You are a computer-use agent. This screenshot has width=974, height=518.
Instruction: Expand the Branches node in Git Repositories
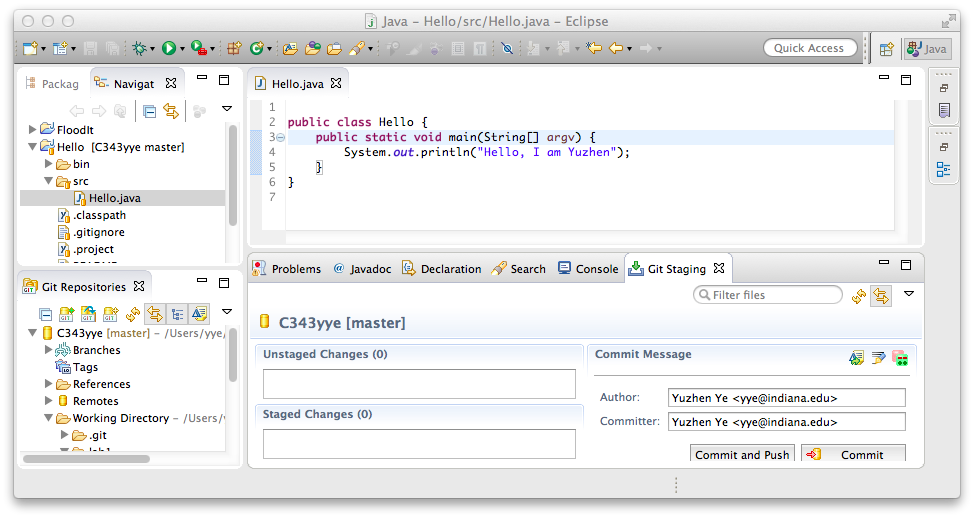[49, 350]
